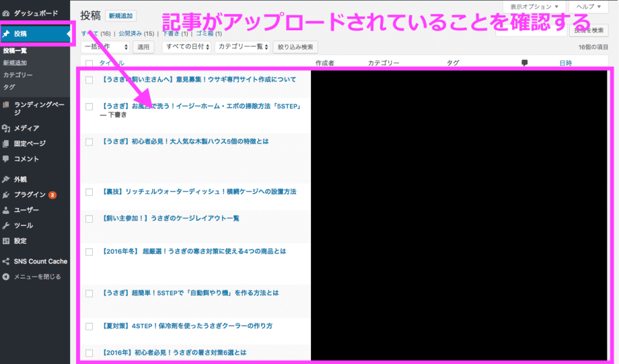The width and height of the screenshot is (619, 364).
Task: Open the カテゴリー submenu under 投稿
Action: coord(18,75)
